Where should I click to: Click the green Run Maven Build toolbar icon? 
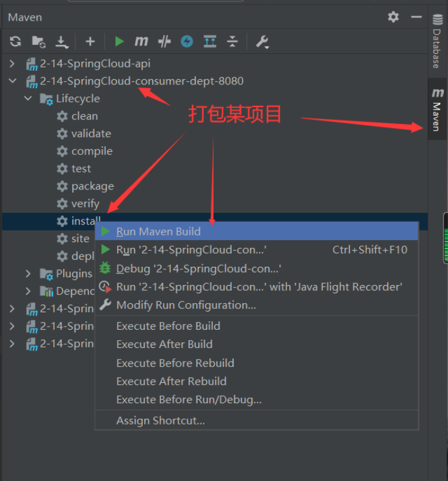(119, 41)
